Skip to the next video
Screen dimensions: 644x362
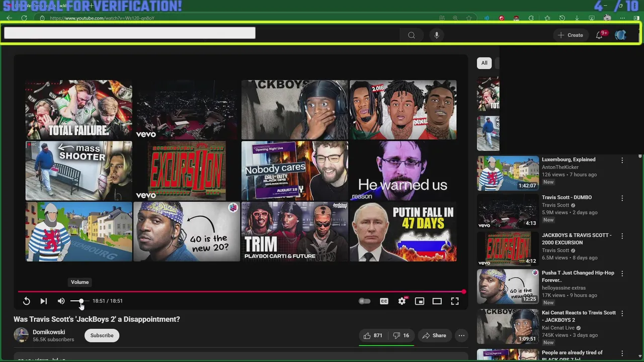pos(44,301)
